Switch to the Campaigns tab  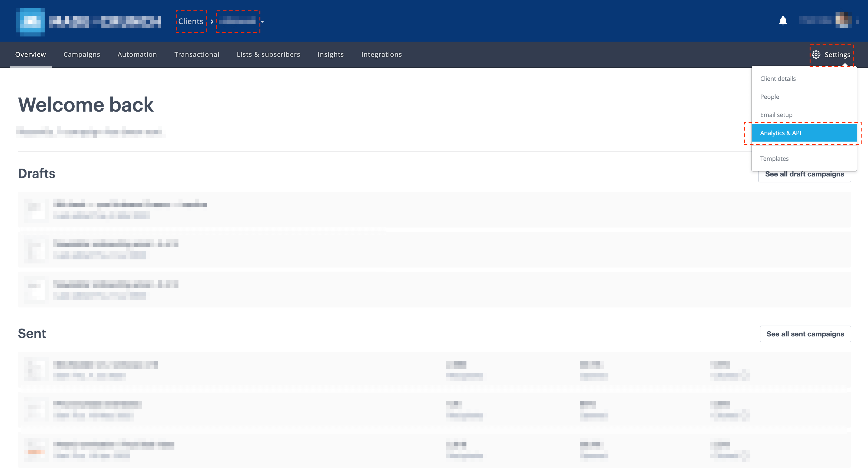82,54
